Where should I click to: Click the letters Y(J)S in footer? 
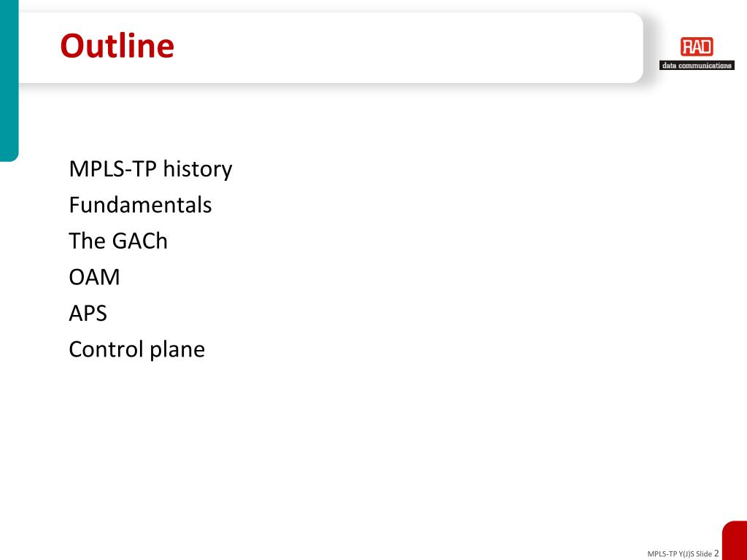(x=686, y=554)
